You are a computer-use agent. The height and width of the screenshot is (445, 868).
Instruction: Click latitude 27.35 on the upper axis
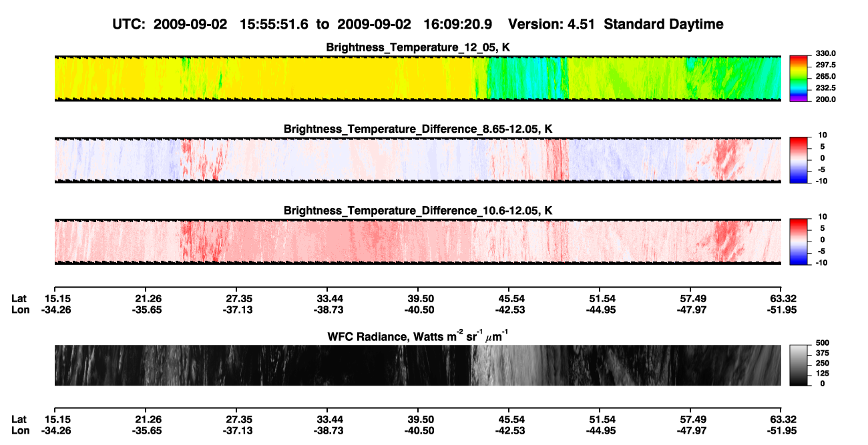(x=236, y=298)
